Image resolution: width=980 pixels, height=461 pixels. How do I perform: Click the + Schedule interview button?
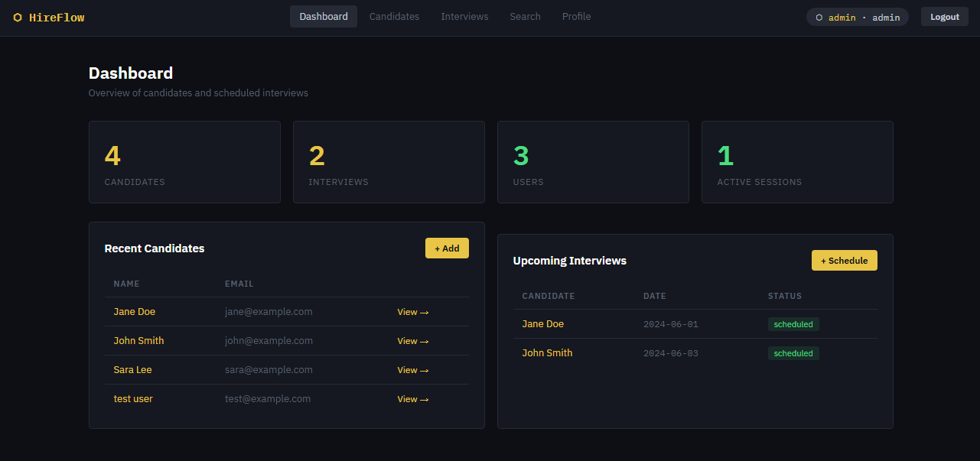click(844, 261)
